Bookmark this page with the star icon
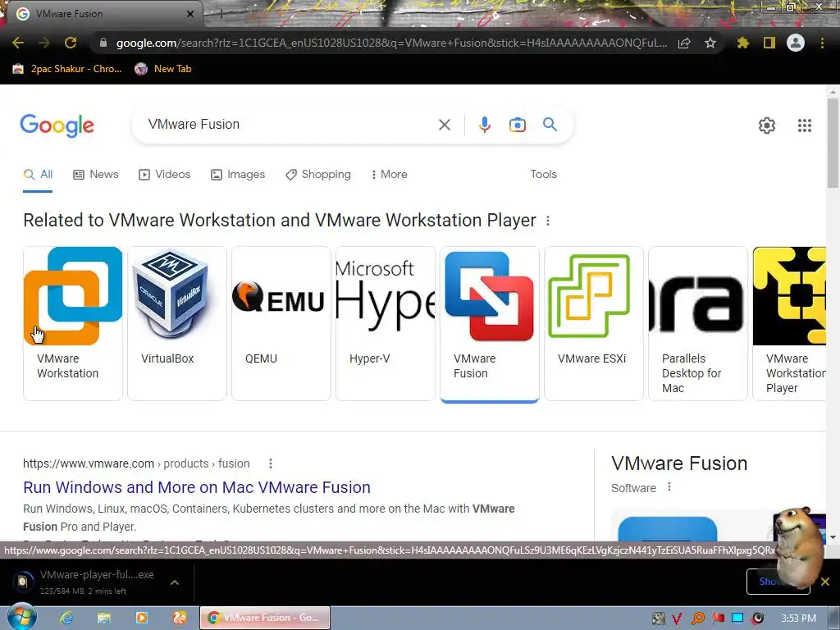 point(710,43)
